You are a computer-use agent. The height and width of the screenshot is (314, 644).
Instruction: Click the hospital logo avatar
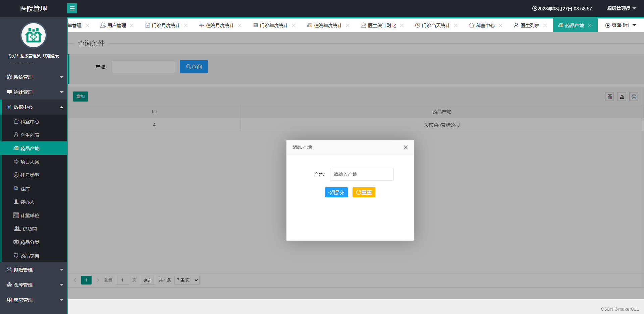pos(34,35)
